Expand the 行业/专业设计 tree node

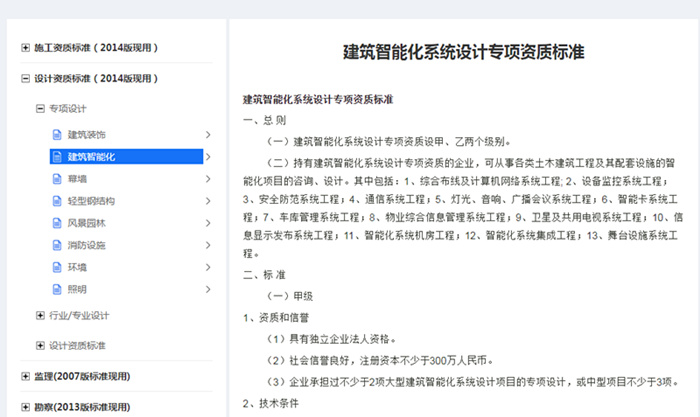tap(40, 316)
